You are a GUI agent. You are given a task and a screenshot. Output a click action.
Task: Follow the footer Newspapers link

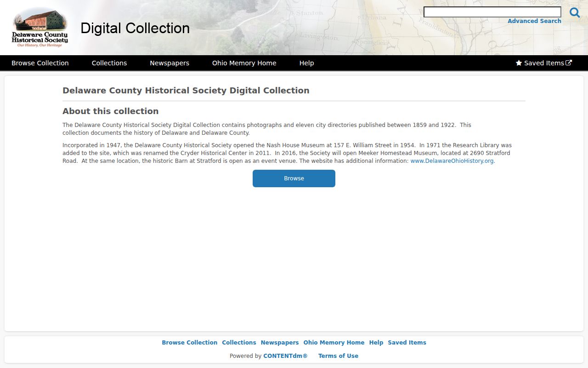coord(280,343)
